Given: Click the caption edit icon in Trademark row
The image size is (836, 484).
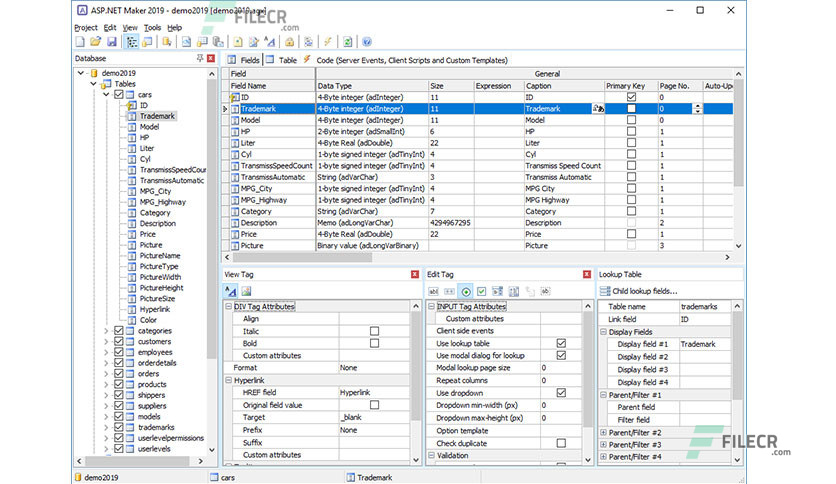Looking at the screenshot, I should pyautogui.click(x=598, y=109).
